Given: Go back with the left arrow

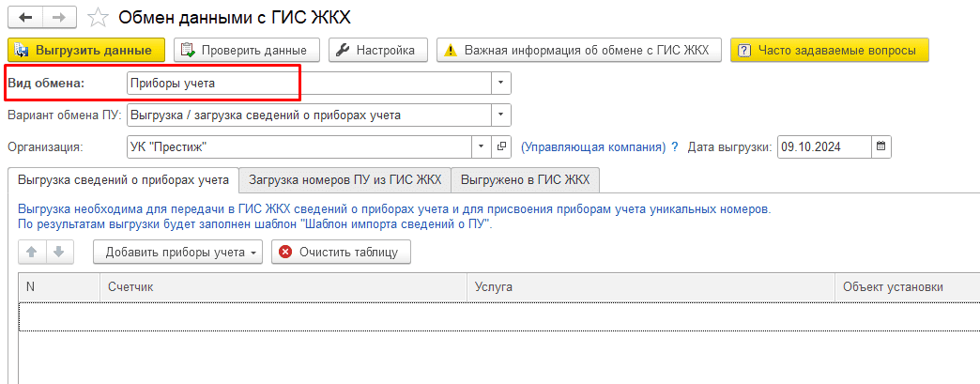Looking at the screenshot, I should (26, 17).
